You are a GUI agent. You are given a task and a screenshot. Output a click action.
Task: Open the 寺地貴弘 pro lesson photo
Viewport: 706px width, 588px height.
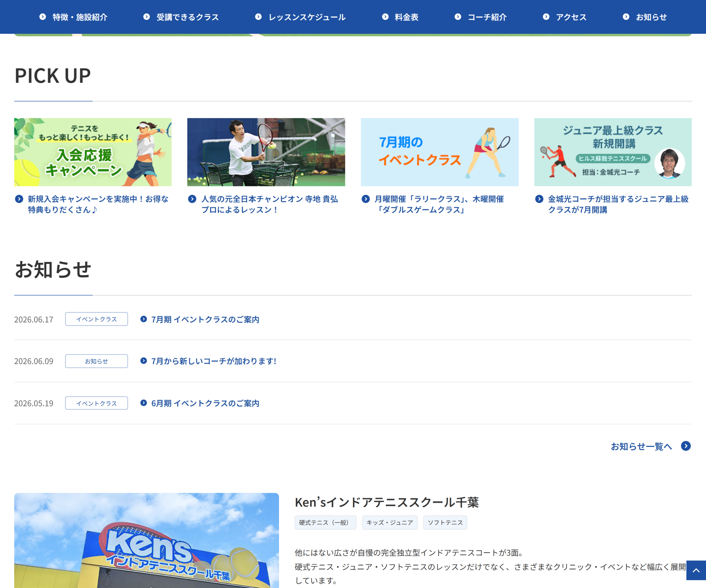(x=266, y=152)
